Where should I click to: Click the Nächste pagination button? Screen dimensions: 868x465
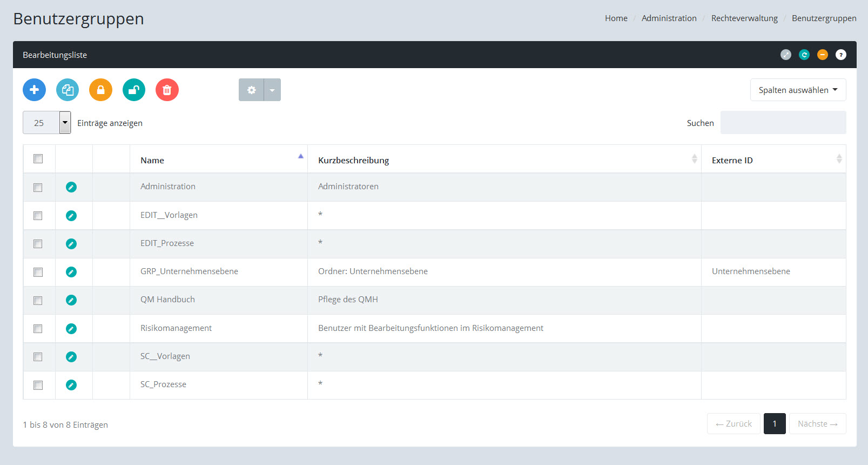click(817, 424)
